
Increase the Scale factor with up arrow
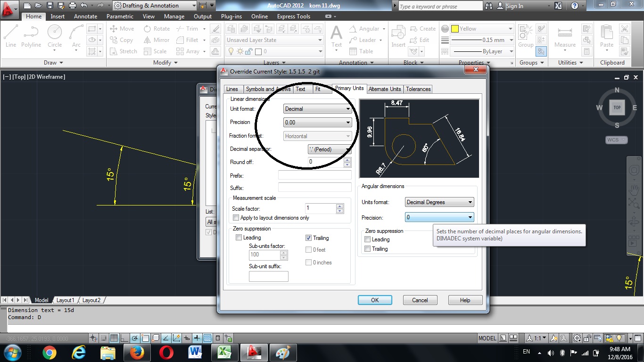pos(339,206)
